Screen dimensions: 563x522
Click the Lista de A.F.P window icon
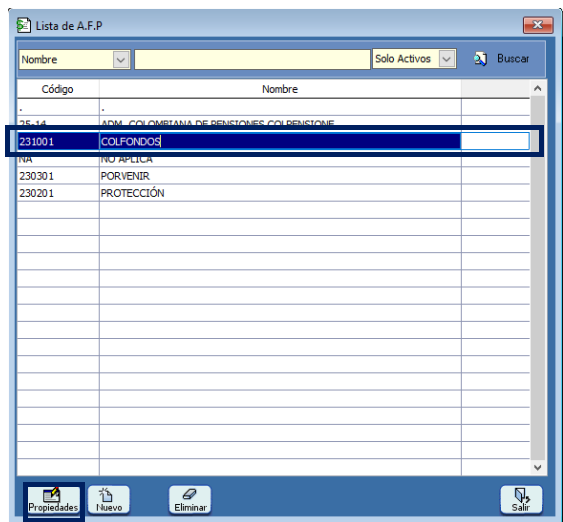point(24,25)
